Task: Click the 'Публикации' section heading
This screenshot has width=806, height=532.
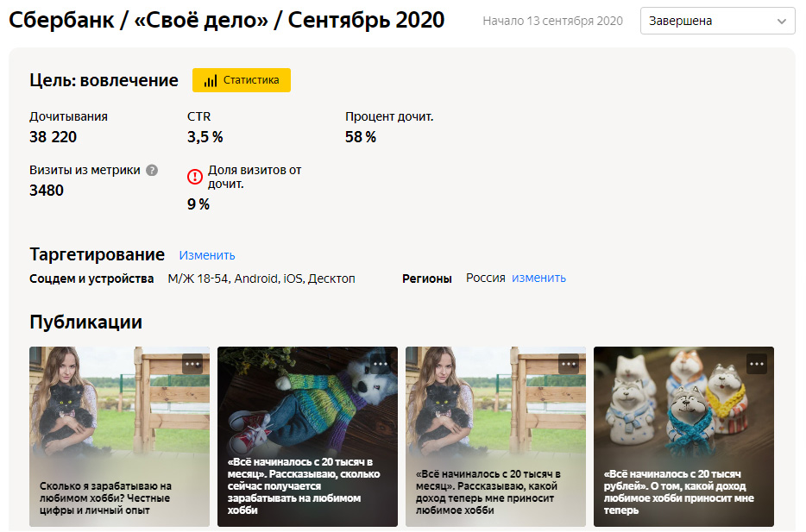Action: pos(85,322)
